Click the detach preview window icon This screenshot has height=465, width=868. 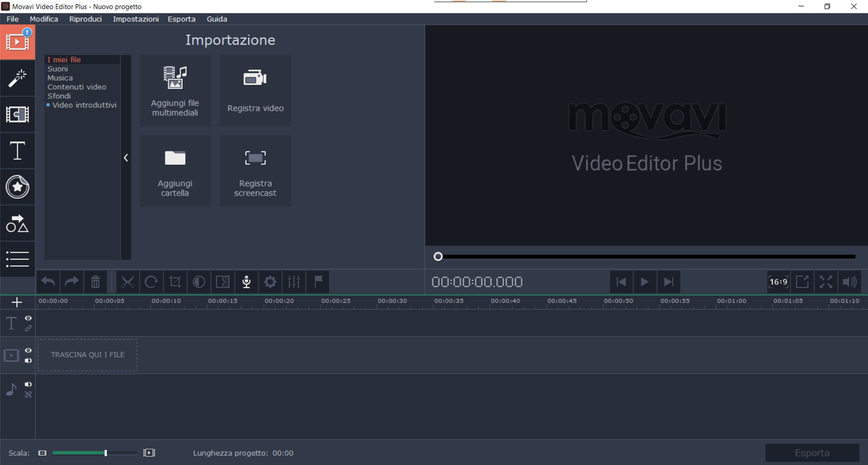802,282
